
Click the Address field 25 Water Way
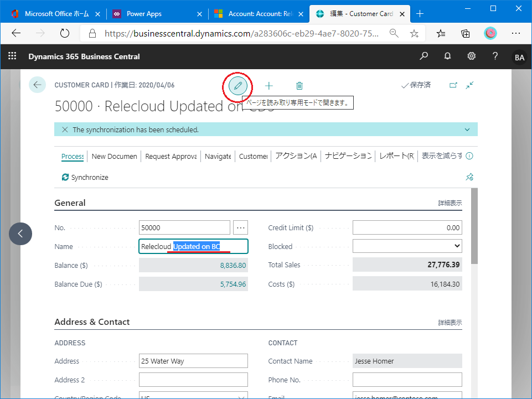[193, 361]
